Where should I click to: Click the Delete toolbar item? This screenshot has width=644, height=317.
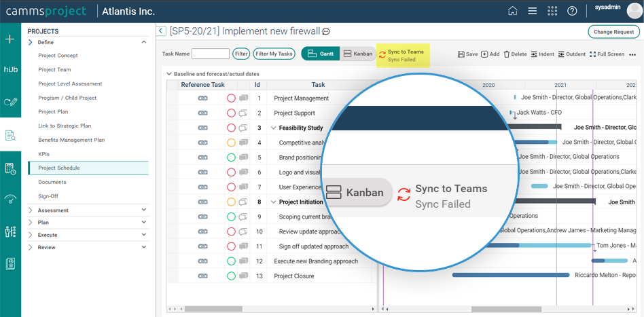[x=515, y=54]
